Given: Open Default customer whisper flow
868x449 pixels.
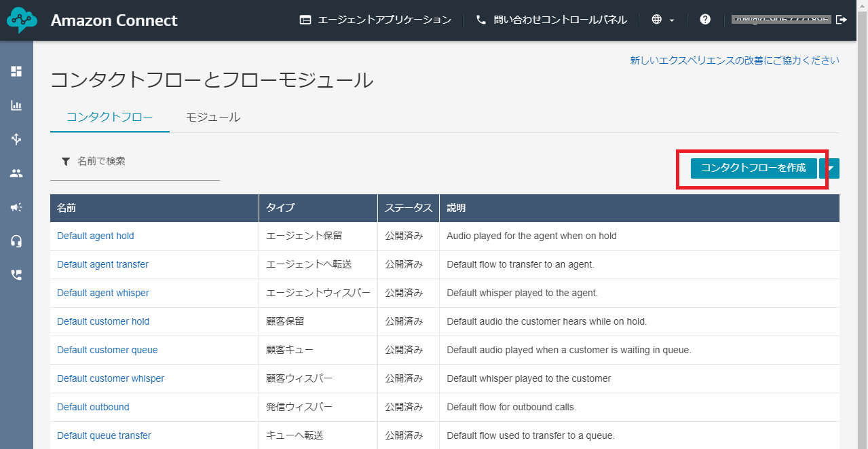Looking at the screenshot, I should pos(111,378).
